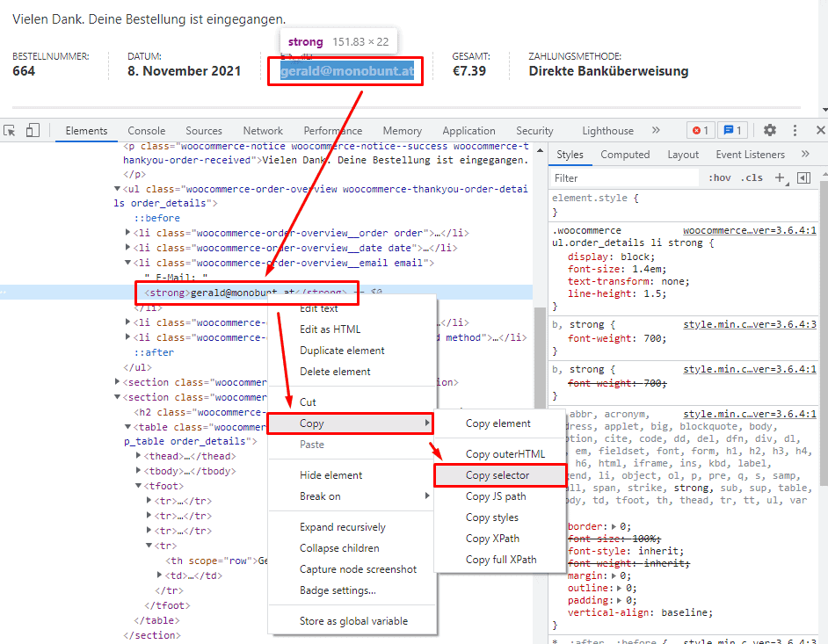Switch to the Event Listeners tab
Viewport: 828px width, 644px height.
tap(751, 154)
